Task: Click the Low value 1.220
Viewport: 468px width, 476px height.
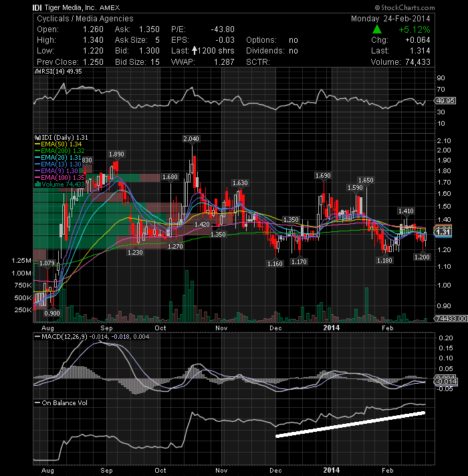Action: coord(93,51)
